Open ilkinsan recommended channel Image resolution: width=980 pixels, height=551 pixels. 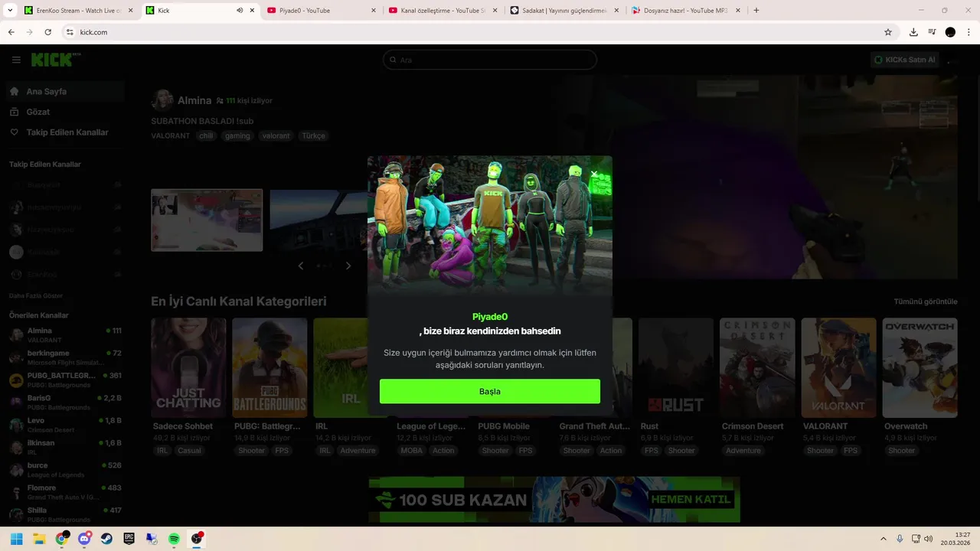click(64, 447)
